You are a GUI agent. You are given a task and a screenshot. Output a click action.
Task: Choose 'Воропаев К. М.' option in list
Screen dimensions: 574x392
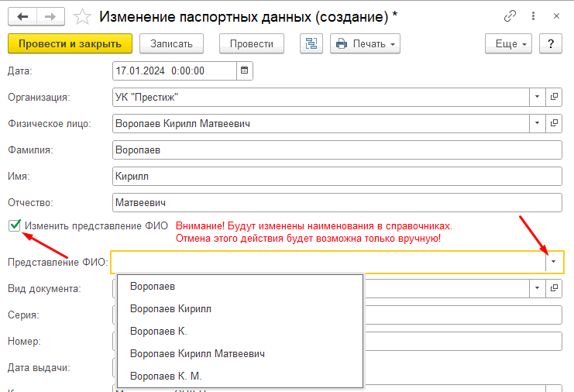167,377
